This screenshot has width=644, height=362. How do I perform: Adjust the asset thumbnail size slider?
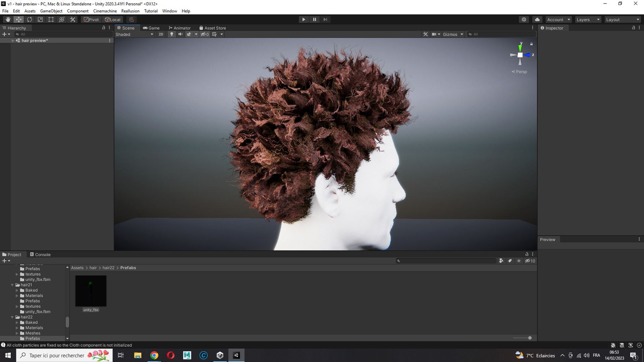coord(530,338)
